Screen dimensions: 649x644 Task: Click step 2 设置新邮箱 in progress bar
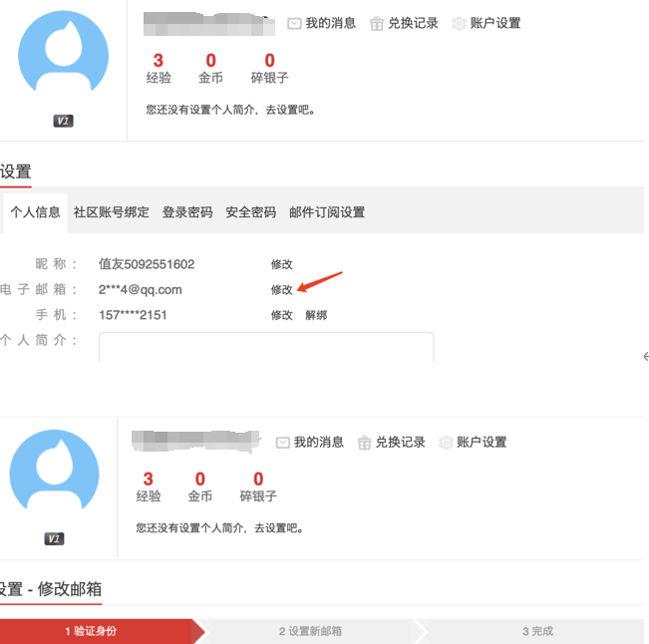tap(310, 631)
